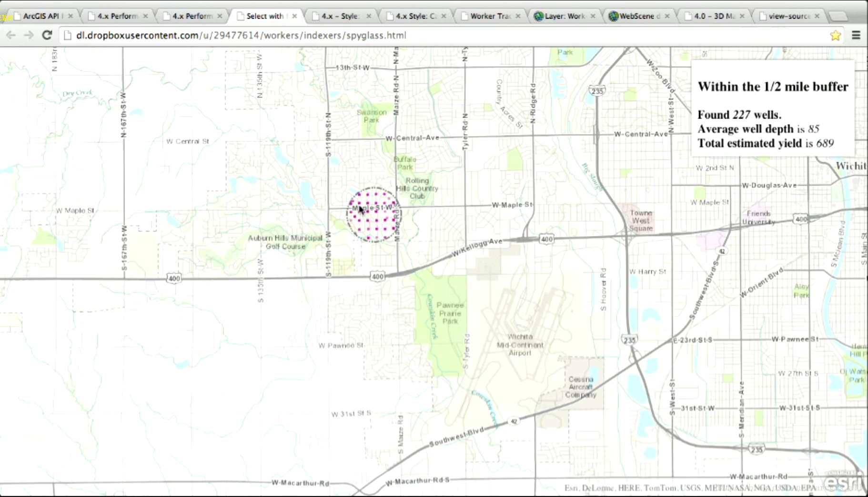Click the W Pawnee St label left of the airport
868x497 pixels.
pos(341,345)
